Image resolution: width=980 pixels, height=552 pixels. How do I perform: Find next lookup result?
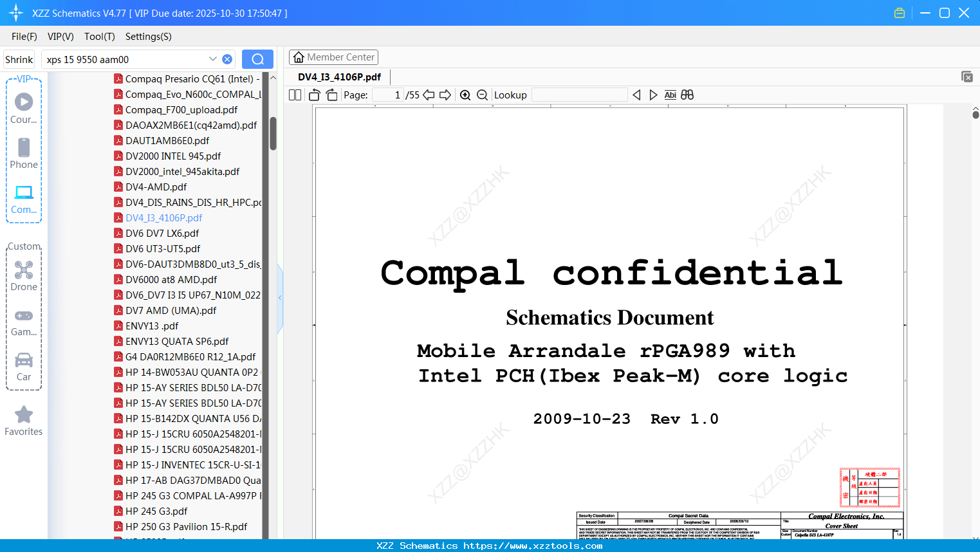(653, 95)
